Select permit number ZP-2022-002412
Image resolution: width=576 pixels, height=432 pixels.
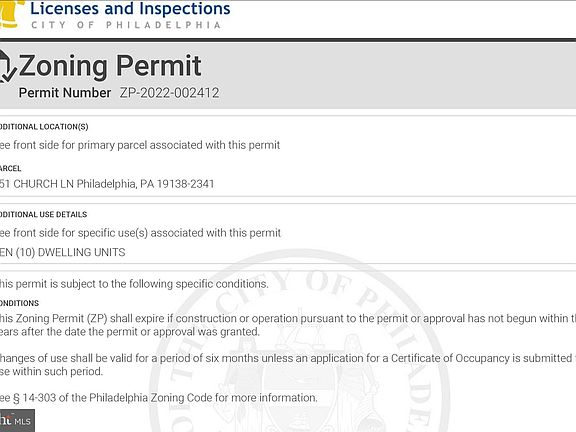(x=169, y=93)
